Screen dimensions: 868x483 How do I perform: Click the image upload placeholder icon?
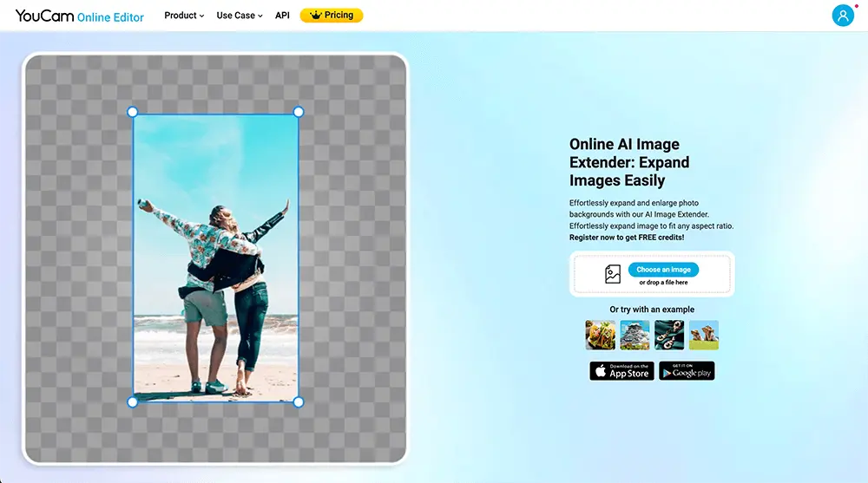click(613, 274)
